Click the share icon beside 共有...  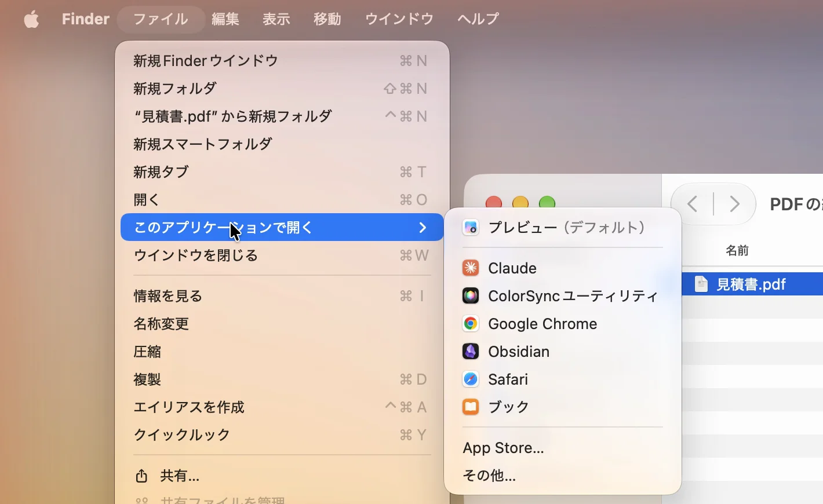coord(141,476)
